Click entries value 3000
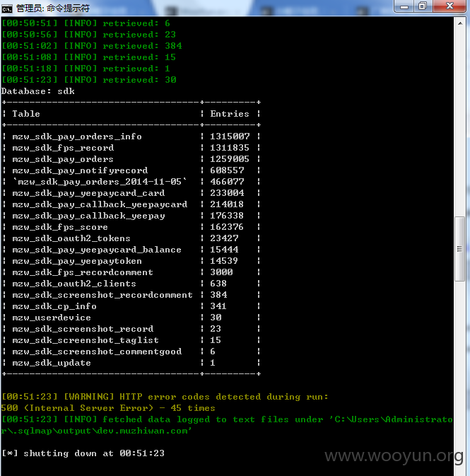The image size is (470, 476). 221,272
